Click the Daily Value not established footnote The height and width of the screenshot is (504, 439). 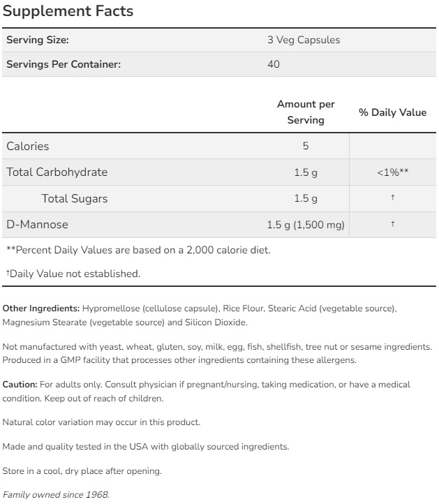click(73, 274)
